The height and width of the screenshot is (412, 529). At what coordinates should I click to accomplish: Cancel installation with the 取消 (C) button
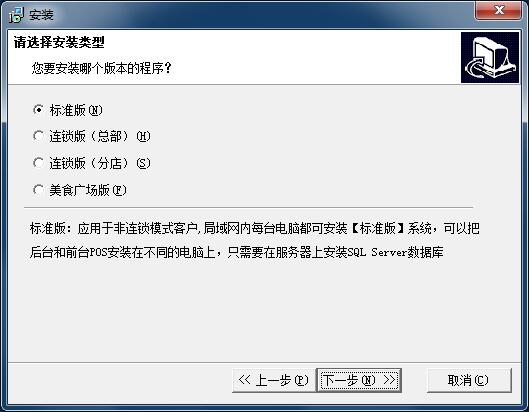pos(469,380)
